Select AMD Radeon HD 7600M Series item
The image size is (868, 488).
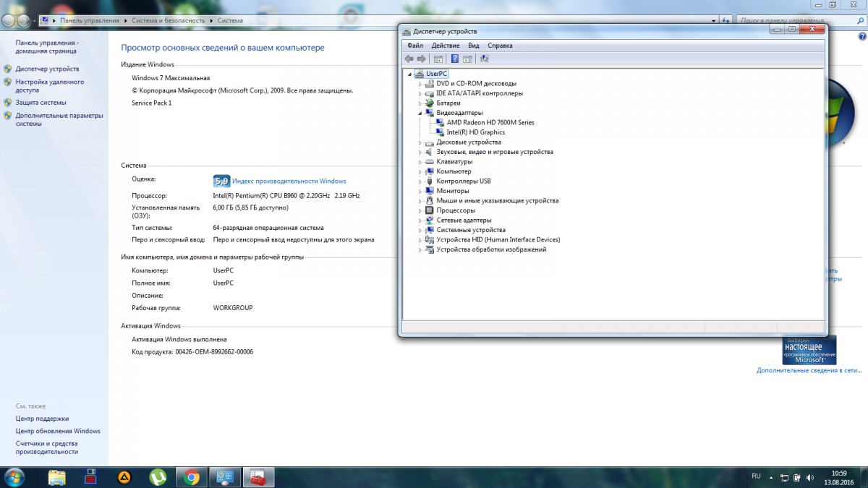490,123
